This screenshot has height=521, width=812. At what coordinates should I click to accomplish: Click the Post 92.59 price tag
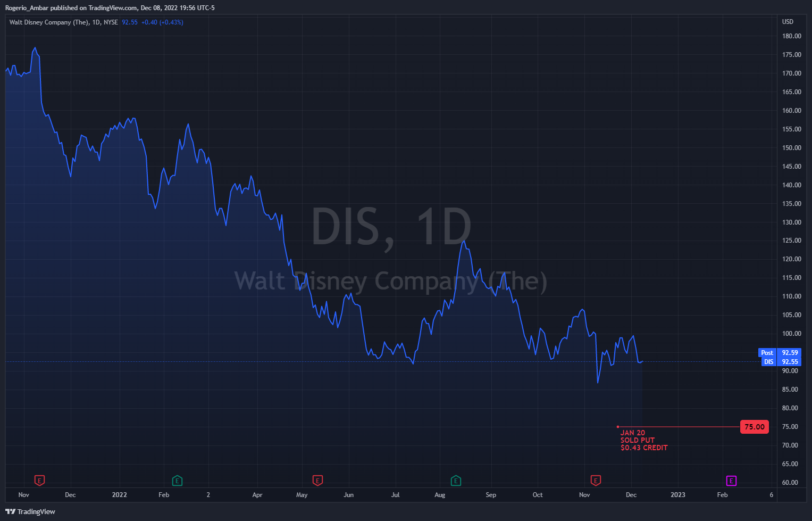pos(779,352)
